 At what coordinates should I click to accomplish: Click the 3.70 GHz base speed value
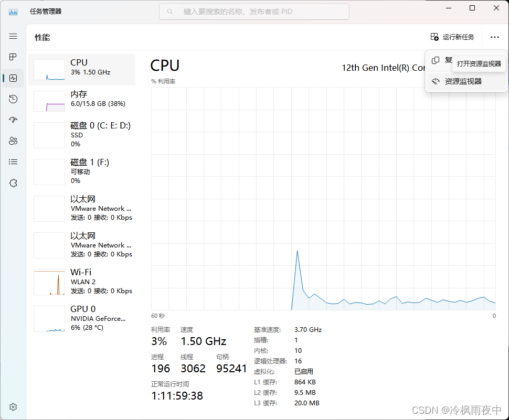pyautogui.click(x=308, y=329)
